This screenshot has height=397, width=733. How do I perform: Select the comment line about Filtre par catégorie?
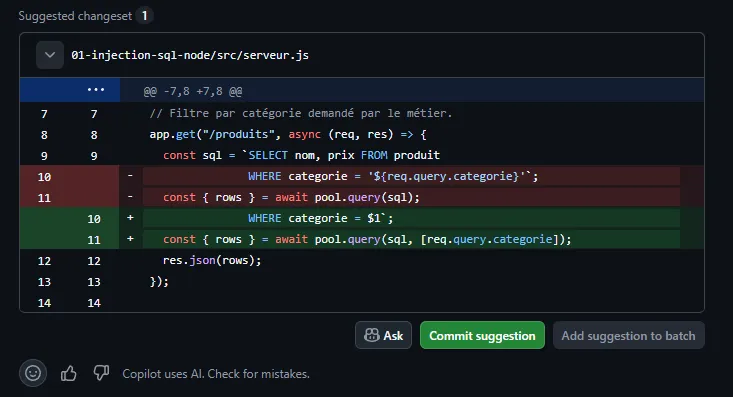coord(301,113)
